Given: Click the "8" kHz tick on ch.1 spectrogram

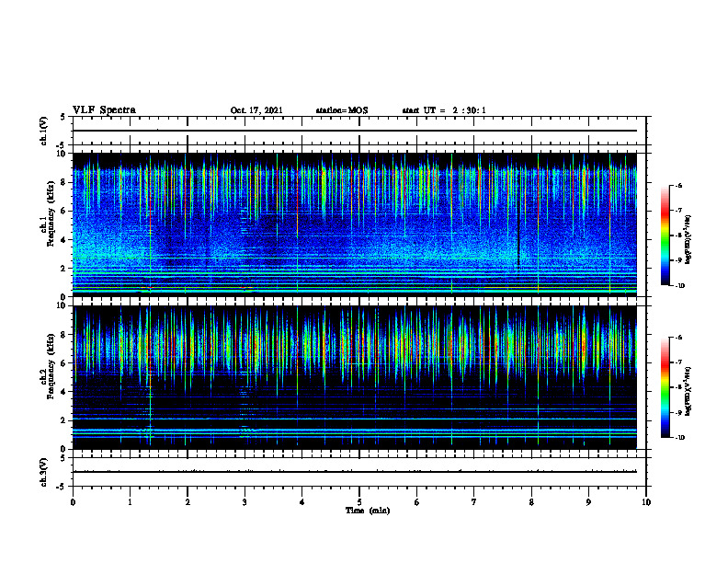Looking at the screenshot, I should pos(64,182).
